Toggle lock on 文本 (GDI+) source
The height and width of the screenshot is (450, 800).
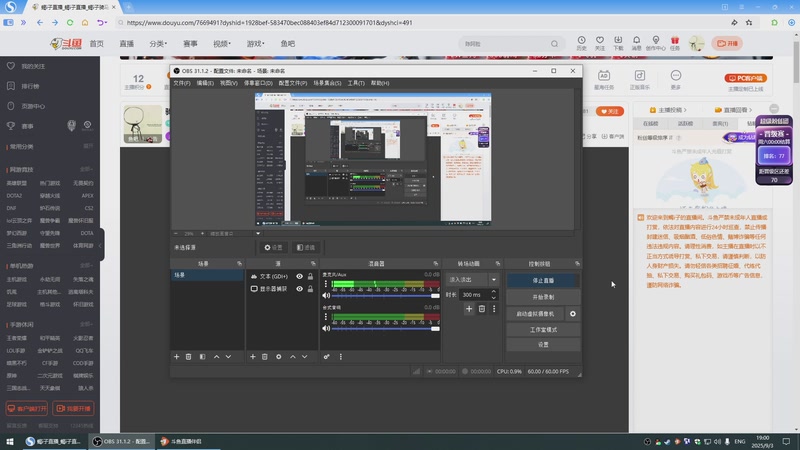(310, 276)
